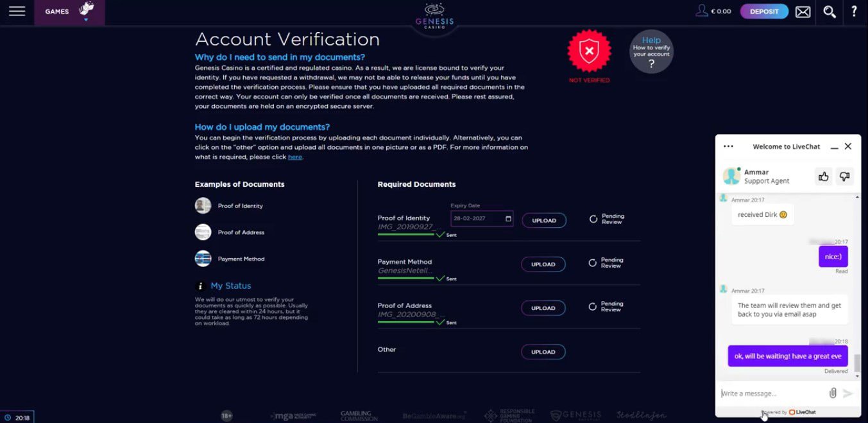
Task: Attach a file with the paperclip icon
Action: tap(833, 393)
